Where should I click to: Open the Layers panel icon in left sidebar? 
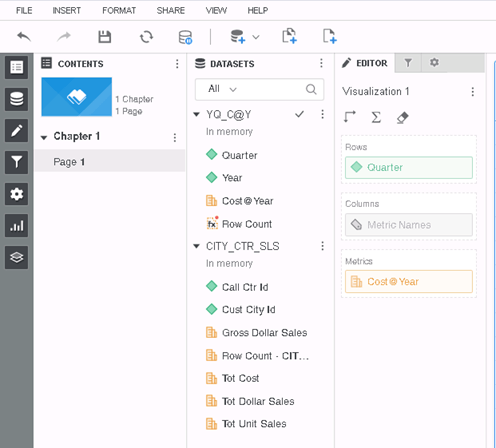(16, 257)
